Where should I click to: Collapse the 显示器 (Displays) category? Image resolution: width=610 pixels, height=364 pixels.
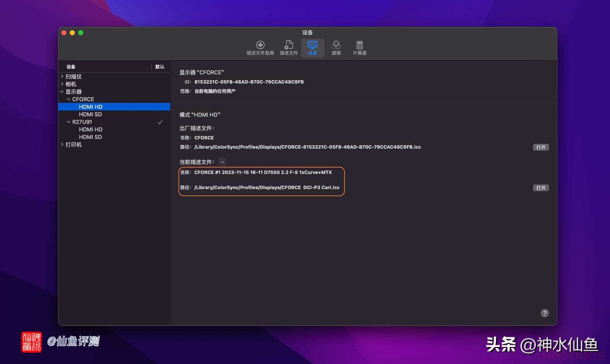pyautogui.click(x=62, y=92)
